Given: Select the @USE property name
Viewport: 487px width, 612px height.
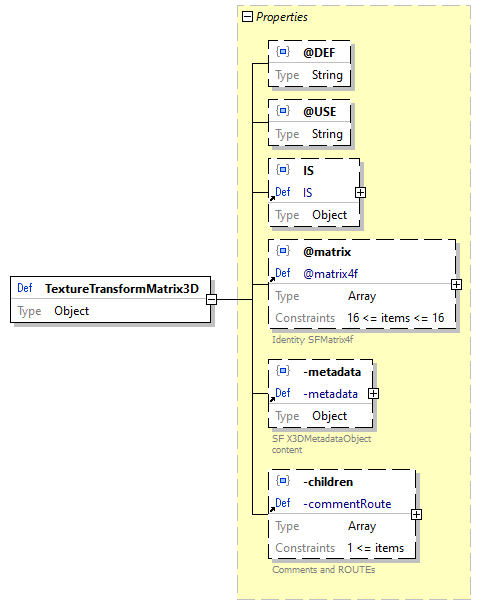Looking at the screenshot, I should (x=320, y=112).
